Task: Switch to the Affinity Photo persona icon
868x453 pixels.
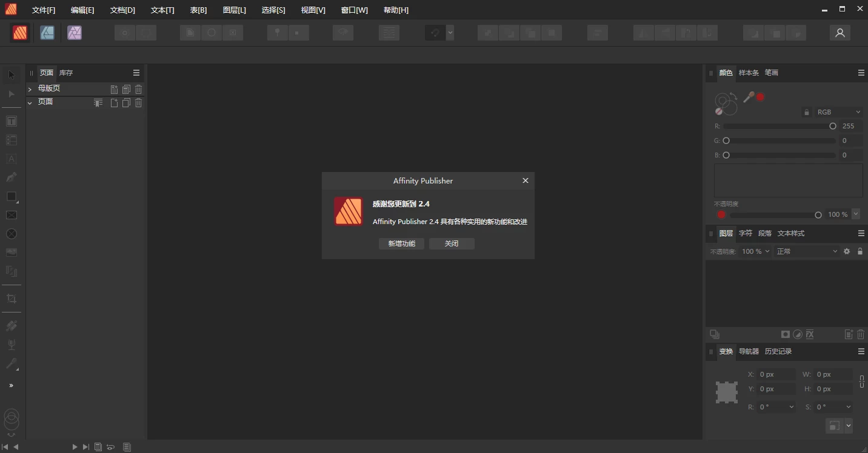Action: [x=74, y=33]
